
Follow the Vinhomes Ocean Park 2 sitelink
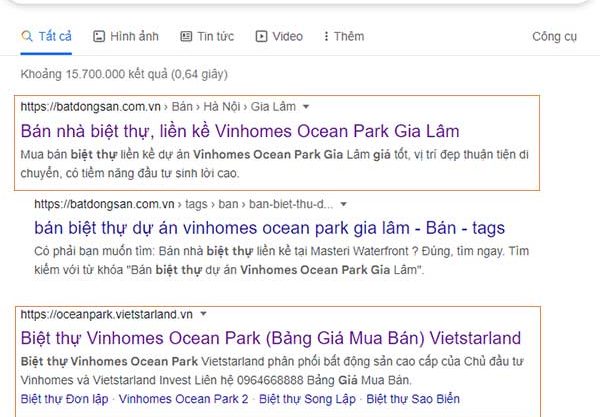tap(183, 399)
